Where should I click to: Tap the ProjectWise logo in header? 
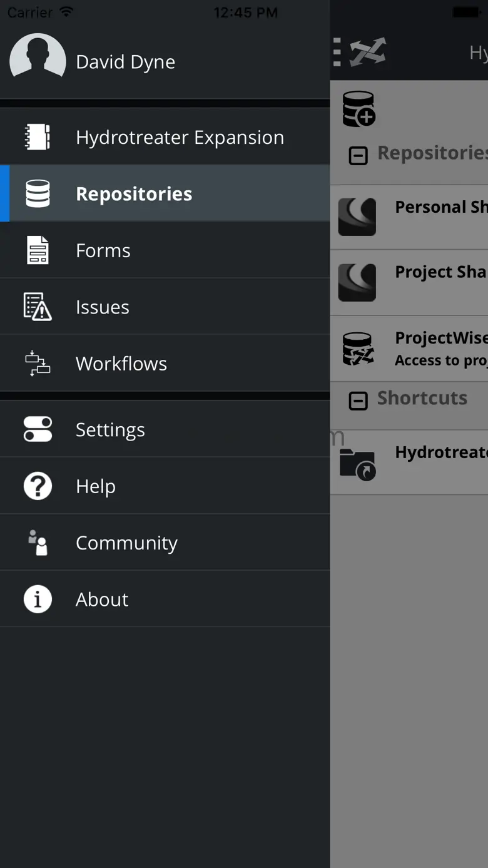(x=368, y=53)
